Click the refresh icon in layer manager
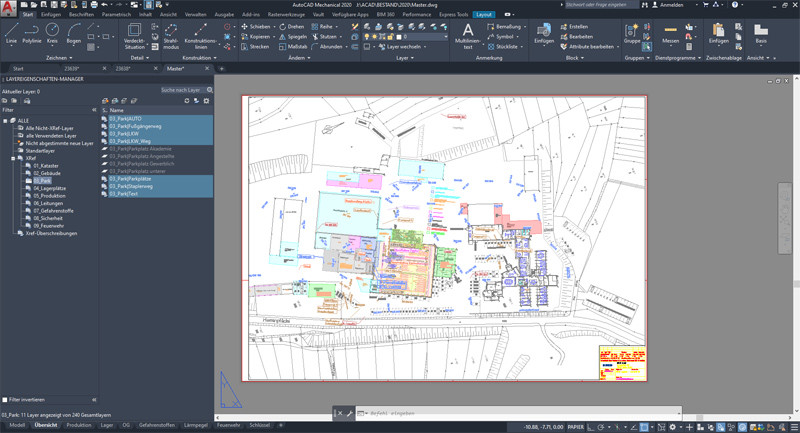Screen dimensions: 800x433 click(x=187, y=101)
